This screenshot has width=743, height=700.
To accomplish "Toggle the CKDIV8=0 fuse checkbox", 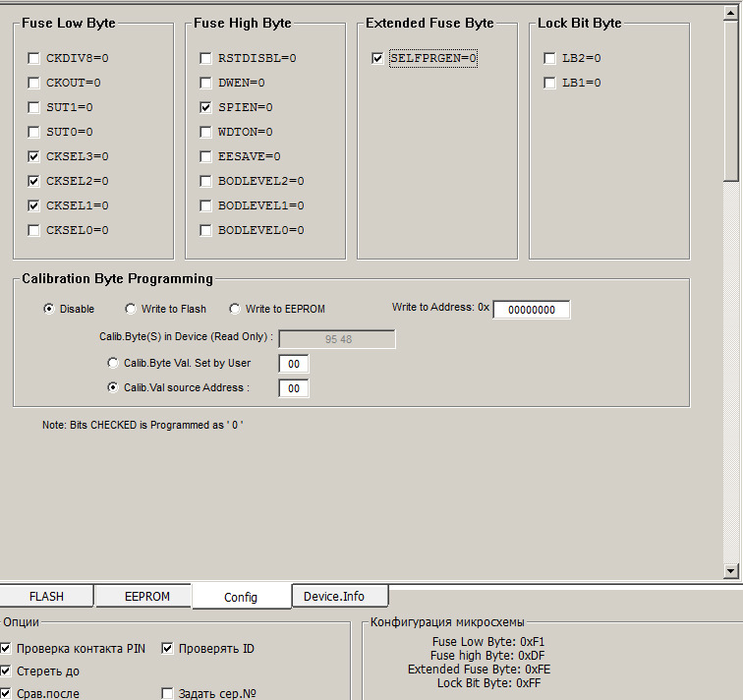I will pos(33,58).
